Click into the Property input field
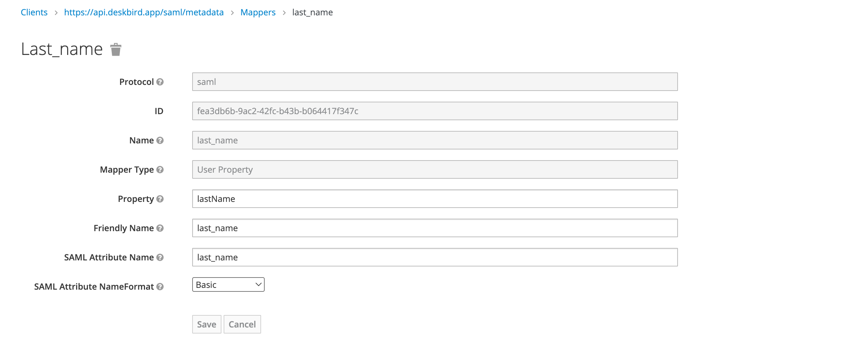This screenshot has width=868, height=361. pos(434,199)
